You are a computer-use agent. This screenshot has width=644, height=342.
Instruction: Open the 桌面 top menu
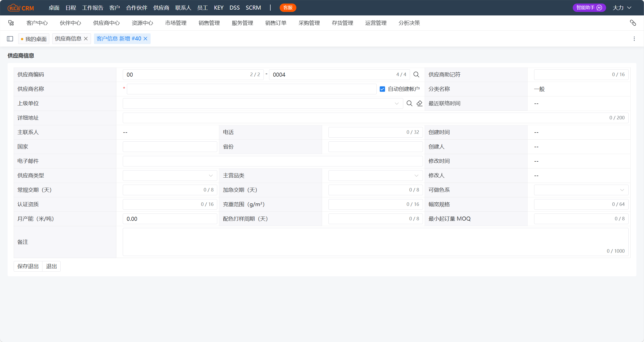tap(54, 8)
